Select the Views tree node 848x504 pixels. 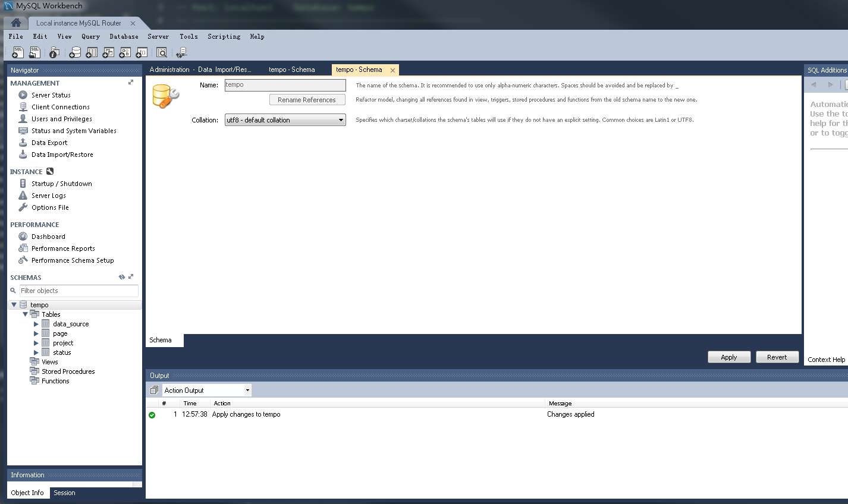pos(49,362)
